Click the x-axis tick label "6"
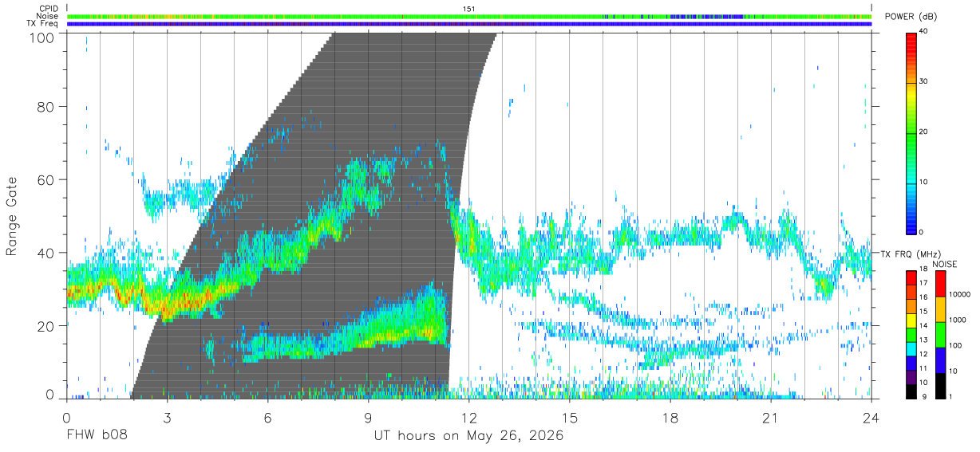 point(267,418)
